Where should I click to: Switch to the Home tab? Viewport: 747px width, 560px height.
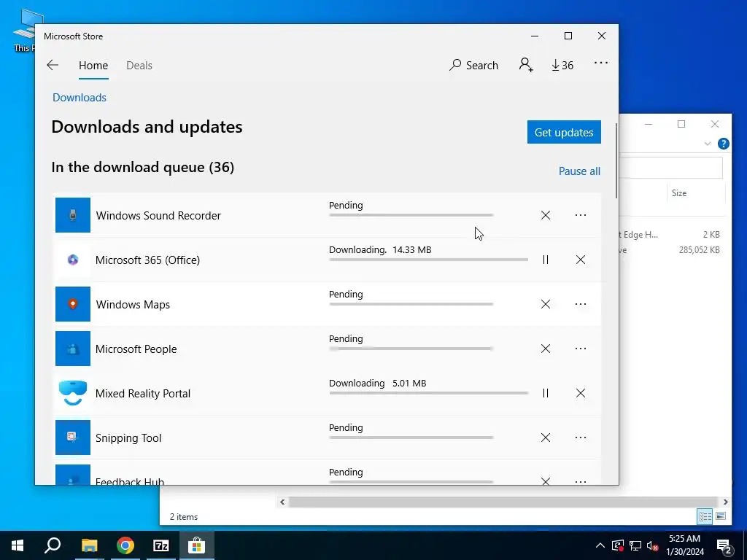(93, 66)
